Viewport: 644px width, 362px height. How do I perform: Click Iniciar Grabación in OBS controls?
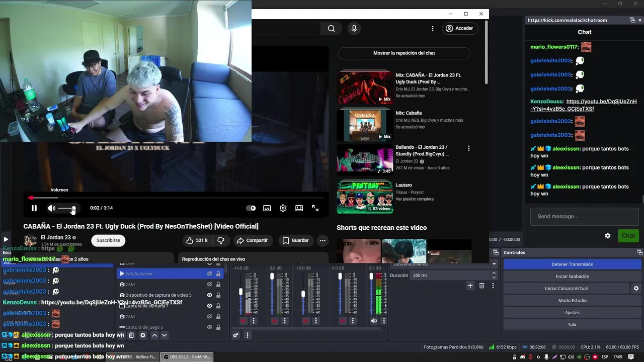point(572,276)
